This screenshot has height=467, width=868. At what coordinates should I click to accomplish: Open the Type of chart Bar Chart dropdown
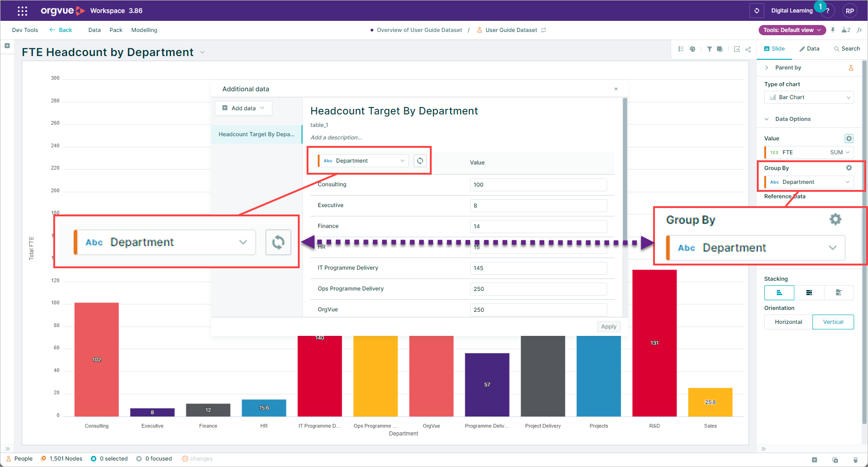(x=809, y=97)
